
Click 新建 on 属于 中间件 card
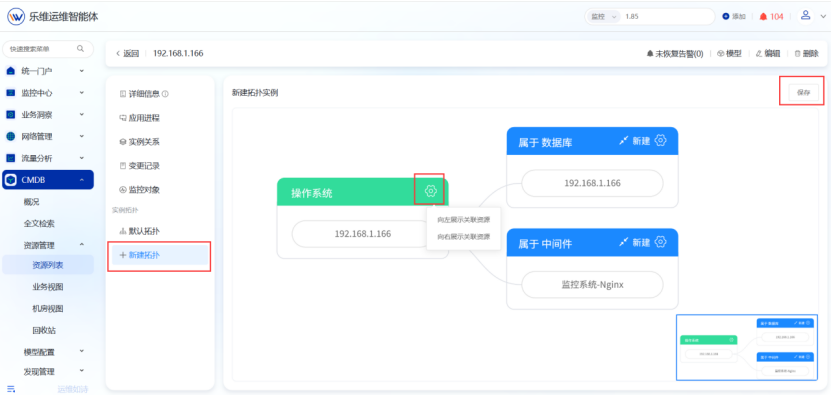[x=641, y=242]
